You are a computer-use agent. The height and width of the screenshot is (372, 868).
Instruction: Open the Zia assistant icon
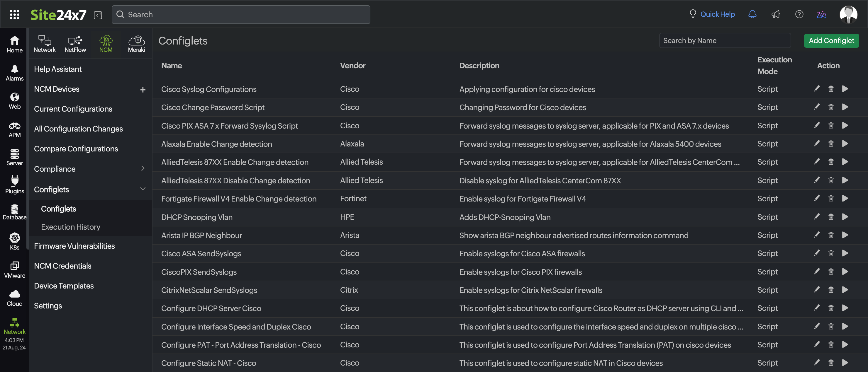pos(821,14)
